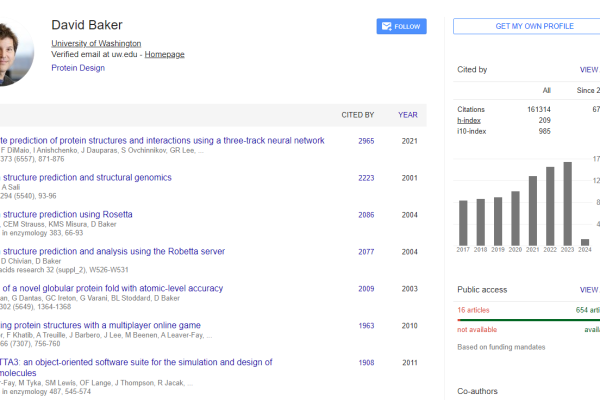Click the 2022 citations bar

(x=550, y=206)
